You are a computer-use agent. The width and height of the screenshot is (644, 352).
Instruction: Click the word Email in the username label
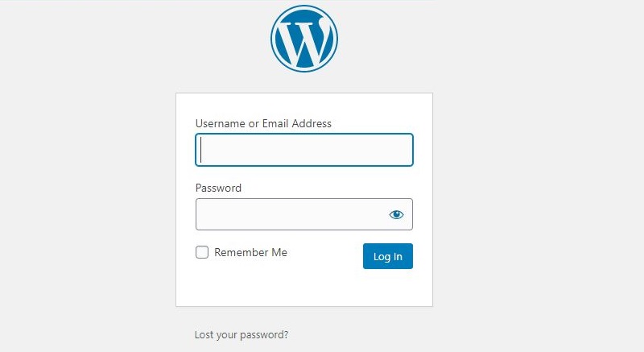275,123
